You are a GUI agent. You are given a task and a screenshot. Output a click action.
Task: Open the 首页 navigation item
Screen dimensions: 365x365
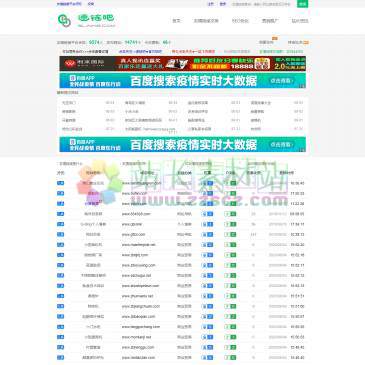pos(176,21)
